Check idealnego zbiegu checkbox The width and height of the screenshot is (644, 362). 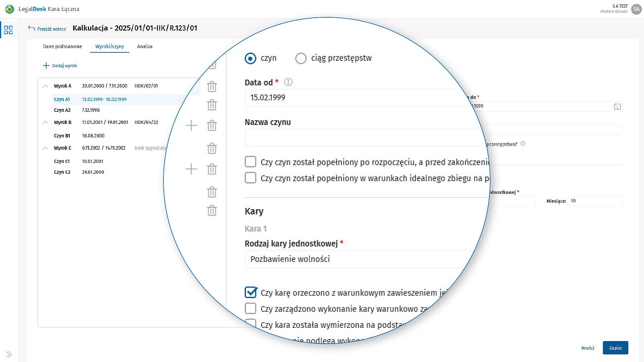click(x=250, y=178)
